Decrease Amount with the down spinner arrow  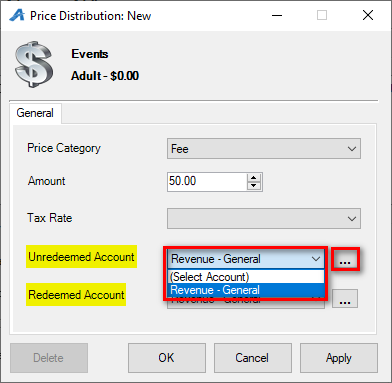coord(254,186)
